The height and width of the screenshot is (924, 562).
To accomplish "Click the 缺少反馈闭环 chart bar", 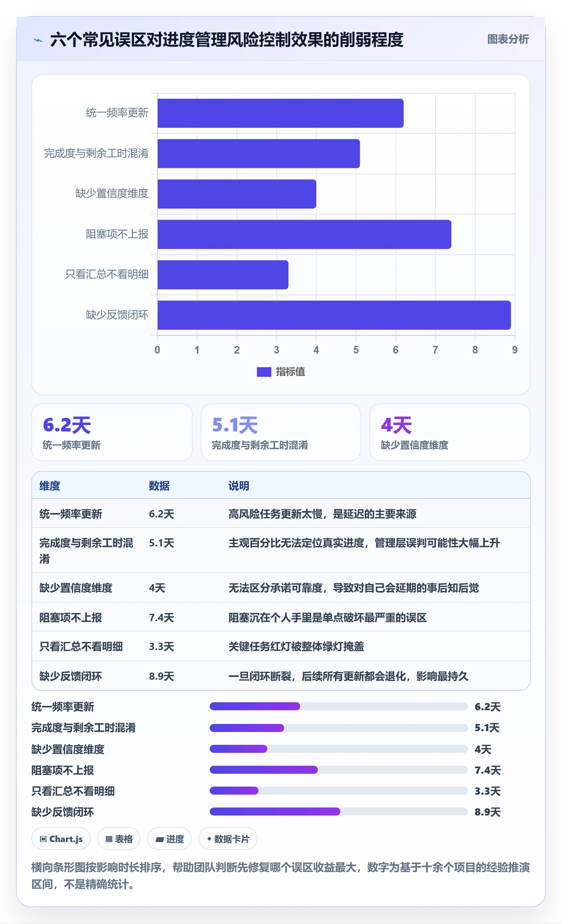I will (x=334, y=315).
